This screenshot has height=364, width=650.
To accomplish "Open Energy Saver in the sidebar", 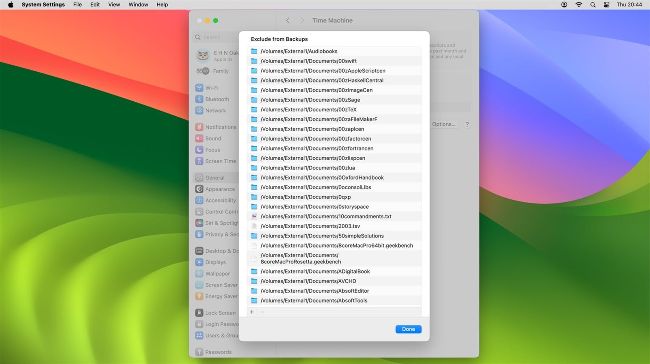I will click(216, 296).
